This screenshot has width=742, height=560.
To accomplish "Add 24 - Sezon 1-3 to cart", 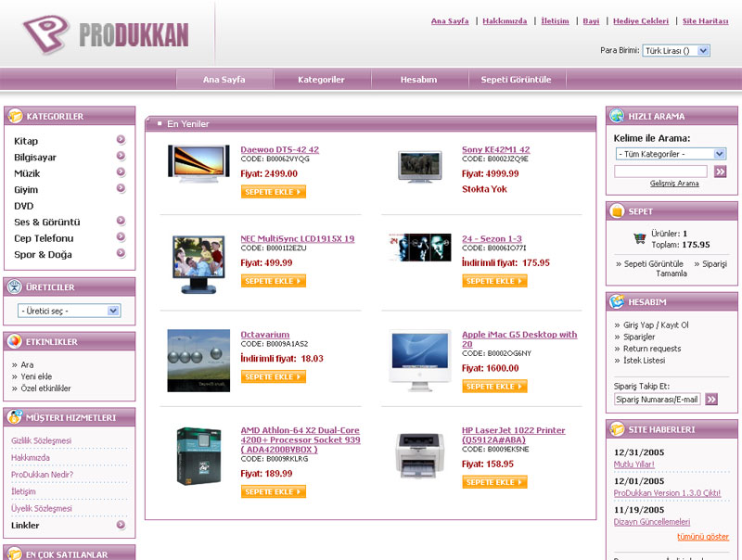I will (x=494, y=281).
